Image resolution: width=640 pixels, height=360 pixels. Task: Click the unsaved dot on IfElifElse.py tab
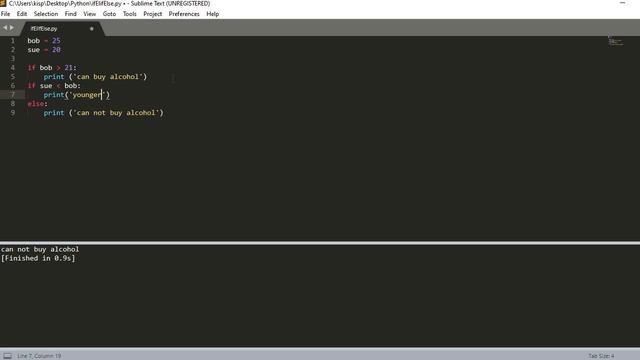point(91,29)
